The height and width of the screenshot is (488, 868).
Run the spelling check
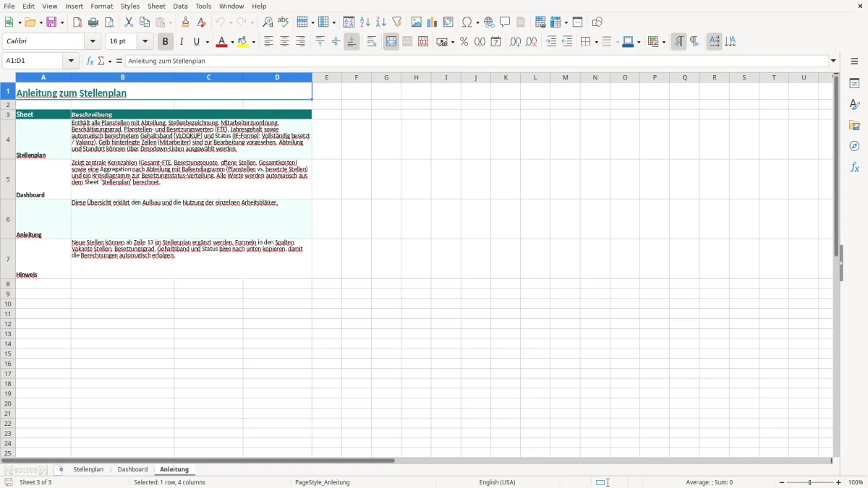click(x=284, y=22)
